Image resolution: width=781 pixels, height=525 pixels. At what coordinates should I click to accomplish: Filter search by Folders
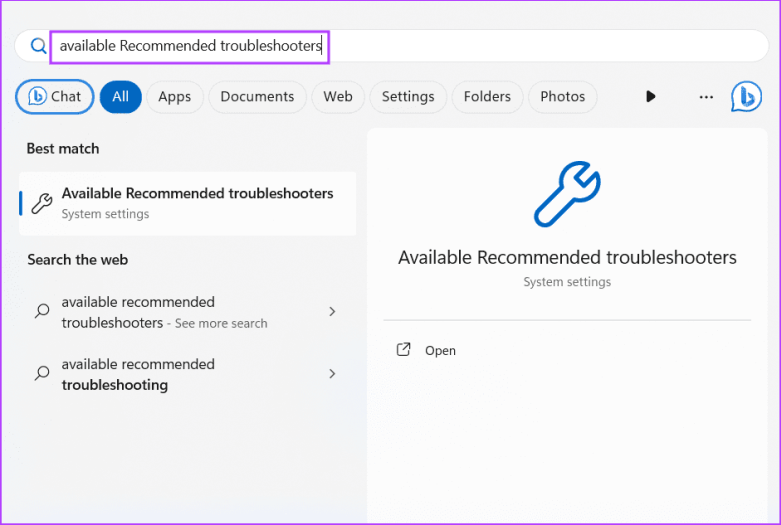487,97
